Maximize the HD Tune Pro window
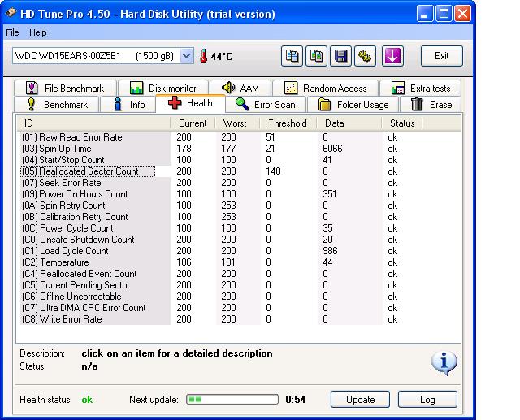 (444, 14)
